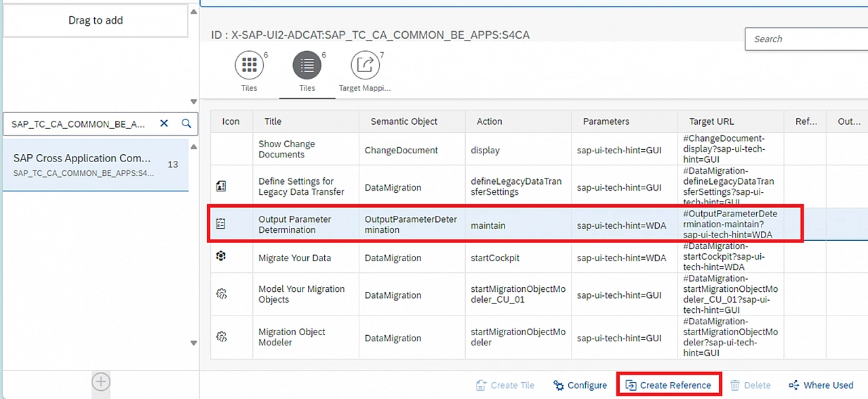This screenshot has width=868, height=399.
Task: Select SAP Cross Application catalog list item
Action: (x=96, y=165)
